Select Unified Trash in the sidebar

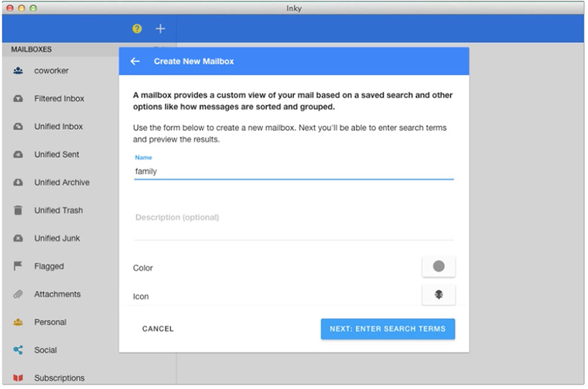(60, 210)
